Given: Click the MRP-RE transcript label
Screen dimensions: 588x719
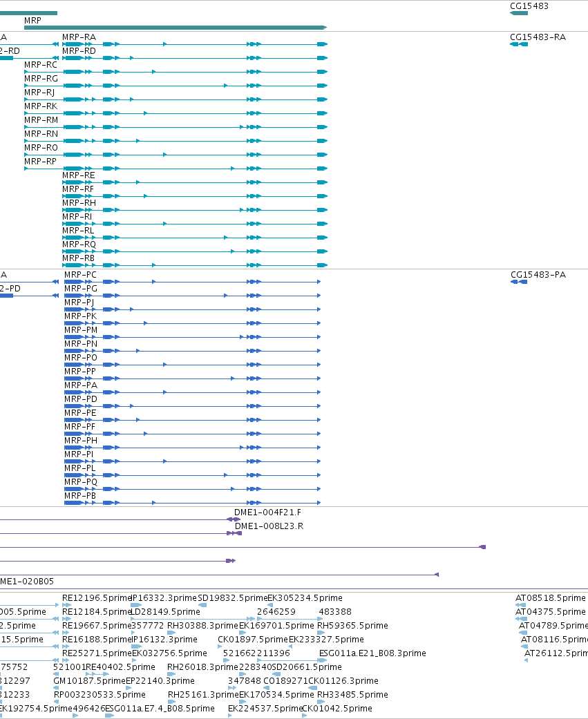Looking at the screenshot, I should pyautogui.click(x=79, y=175).
